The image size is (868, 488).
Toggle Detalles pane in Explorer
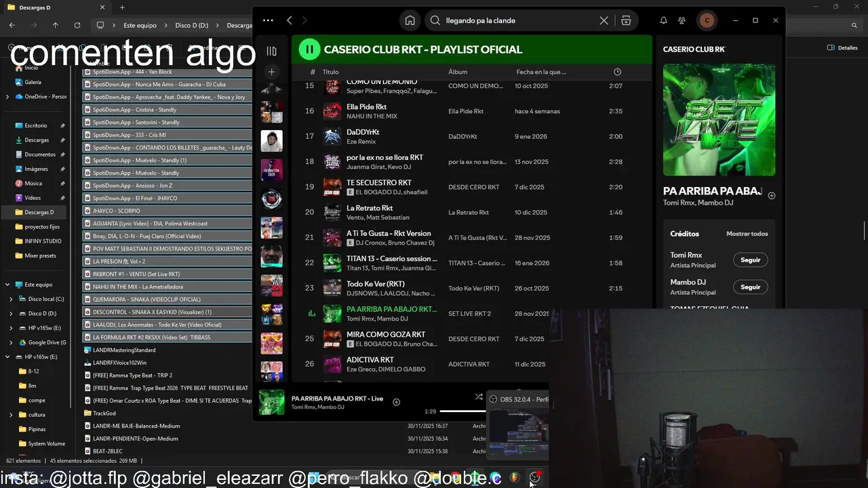tap(843, 48)
